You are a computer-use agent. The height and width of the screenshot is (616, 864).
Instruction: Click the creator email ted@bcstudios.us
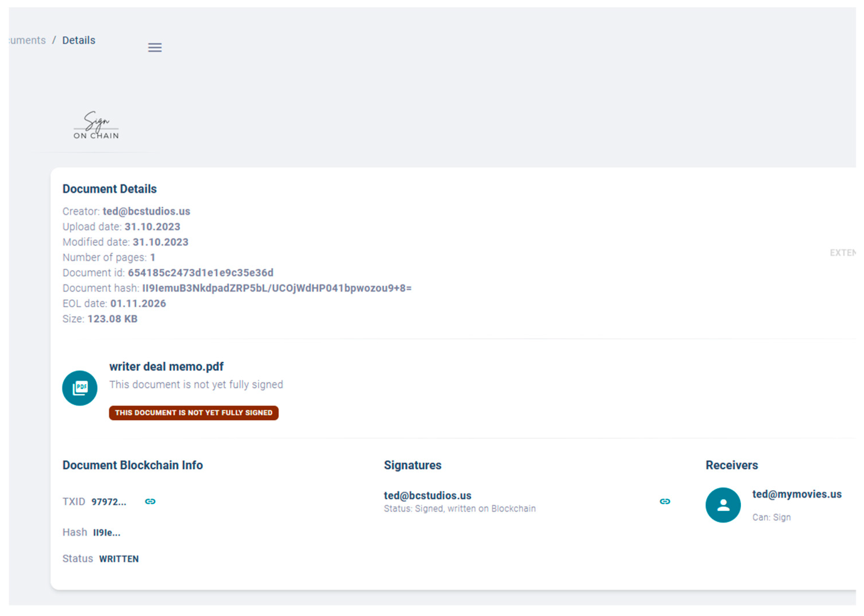146,211
